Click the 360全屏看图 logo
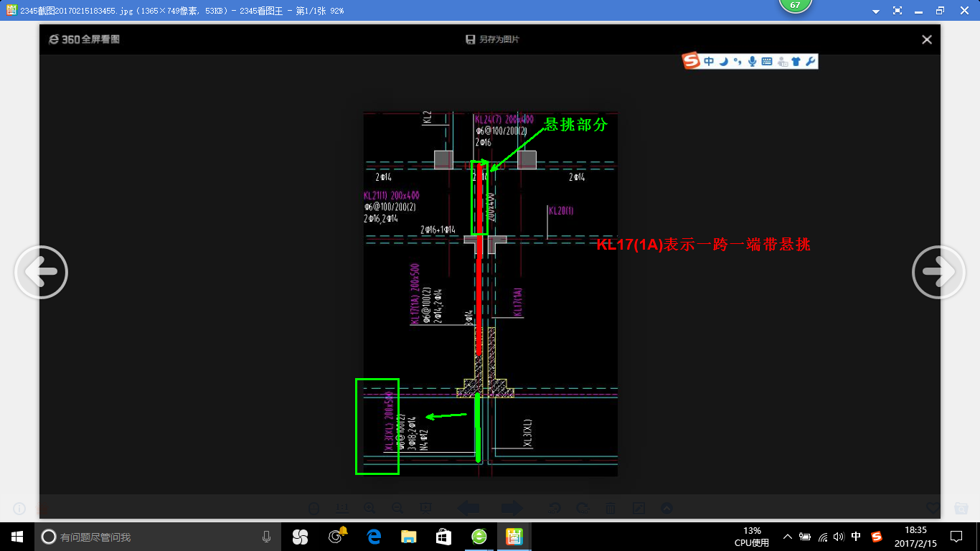The height and width of the screenshot is (551, 980). (x=84, y=39)
